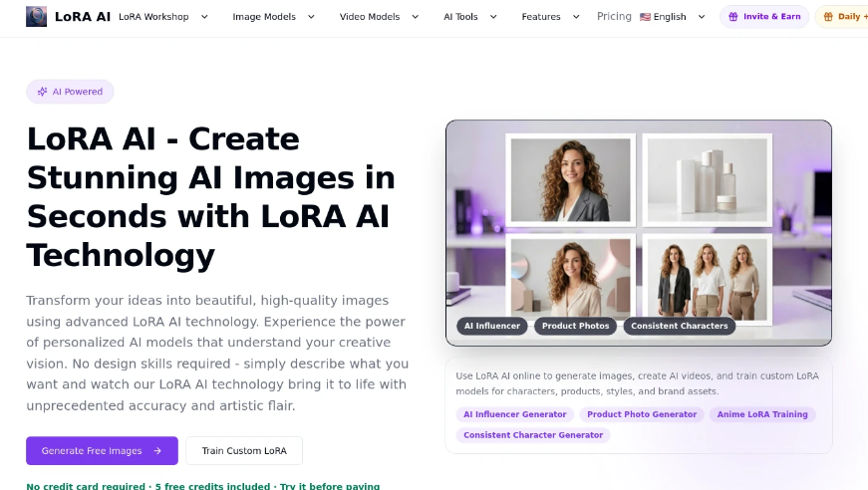Click the 'LoRA AI - Create Stunning' headline
The image size is (868, 490).
click(x=211, y=197)
